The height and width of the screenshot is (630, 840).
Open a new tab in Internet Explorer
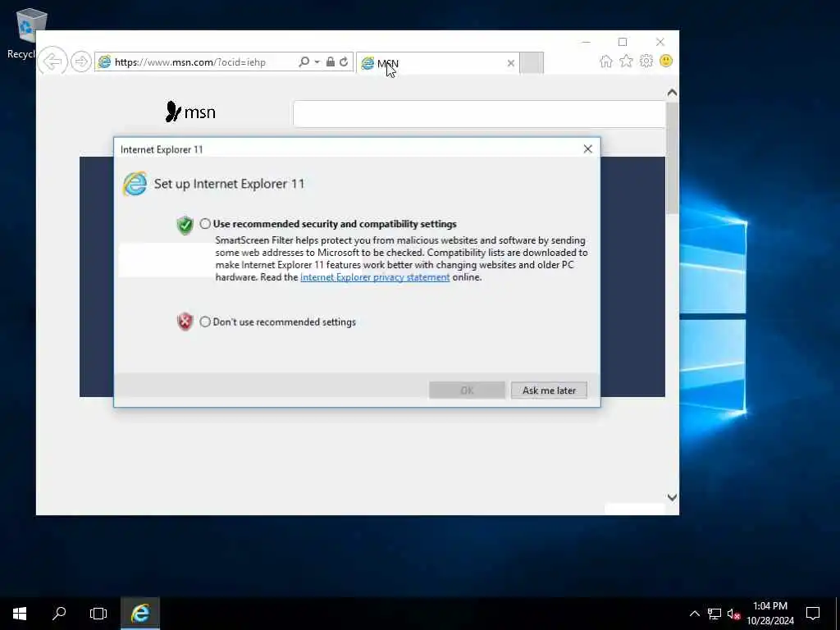click(532, 62)
